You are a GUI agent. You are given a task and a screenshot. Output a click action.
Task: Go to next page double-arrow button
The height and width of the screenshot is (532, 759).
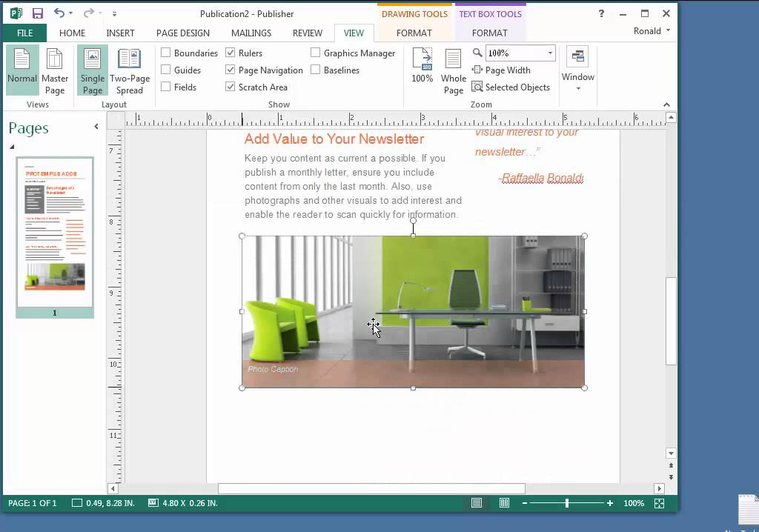pyautogui.click(x=671, y=477)
